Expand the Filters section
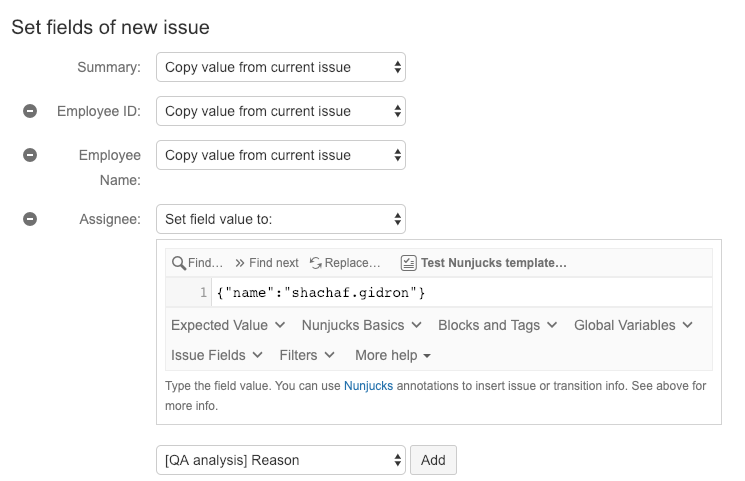 click(x=307, y=355)
